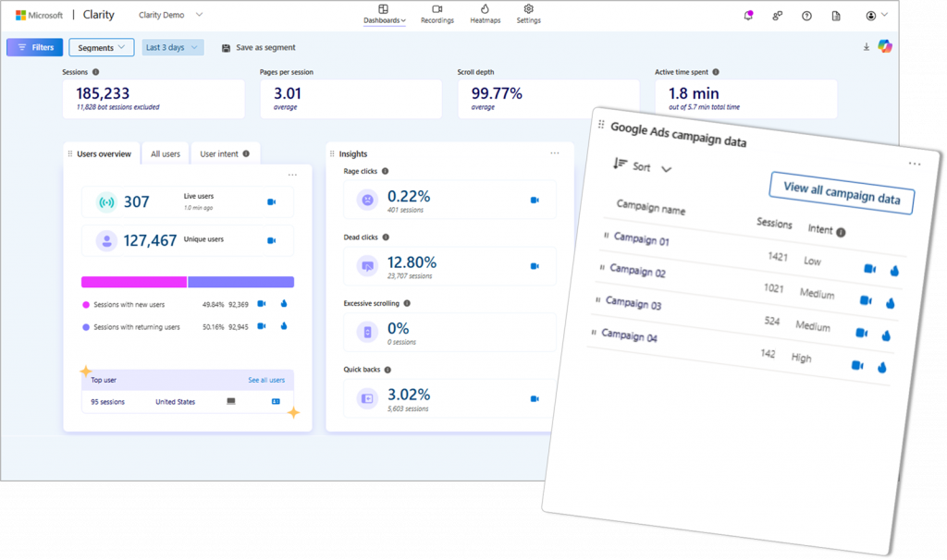This screenshot has width=947, height=560.
Task: Go to Heatmaps
Action: pos(485,15)
